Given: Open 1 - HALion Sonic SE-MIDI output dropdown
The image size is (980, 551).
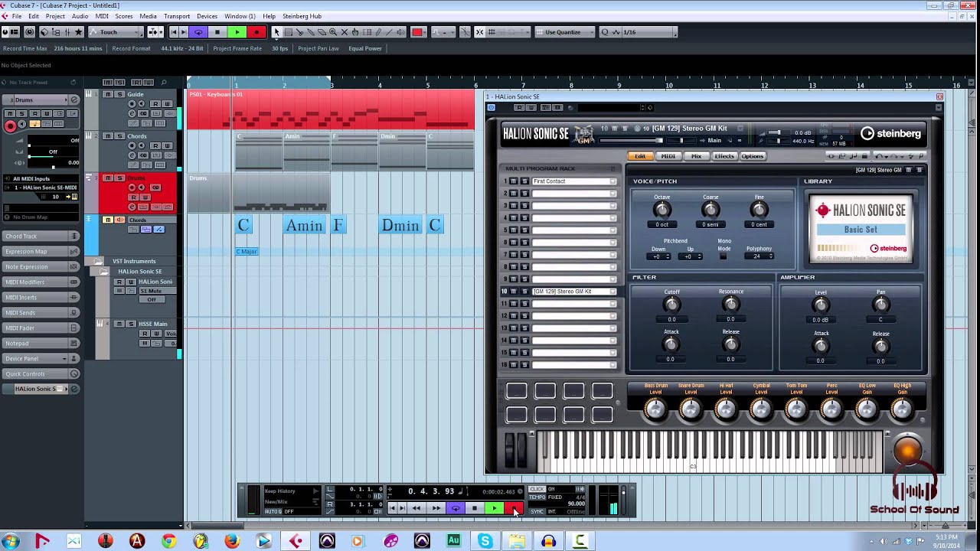Looking at the screenshot, I should click(x=41, y=187).
